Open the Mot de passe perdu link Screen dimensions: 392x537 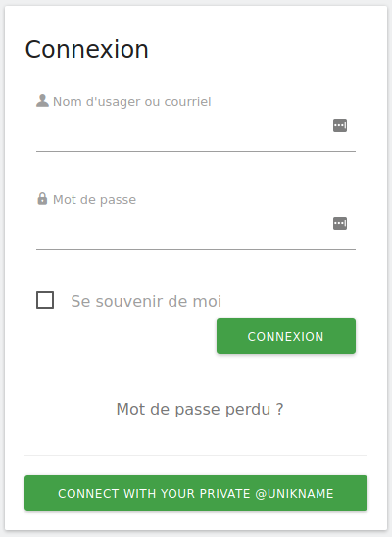[x=200, y=409]
